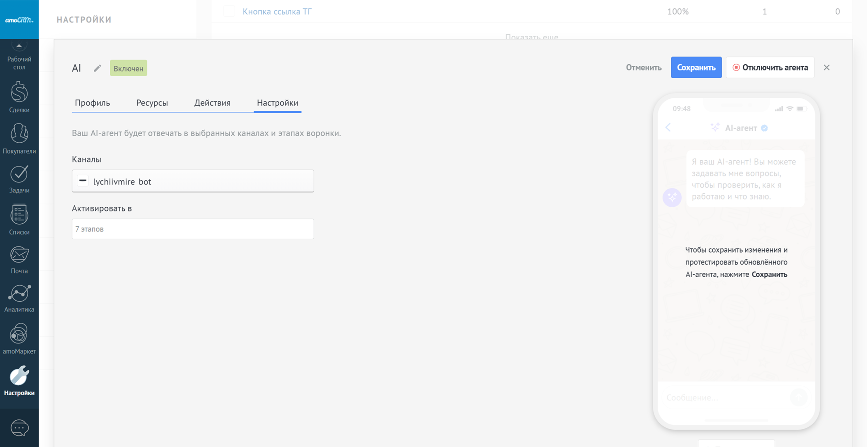This screenshot has height=447, width=868.
Task: Open amoМаркет in sidebar
Action: pyautogui.click(x=19, y=339)
